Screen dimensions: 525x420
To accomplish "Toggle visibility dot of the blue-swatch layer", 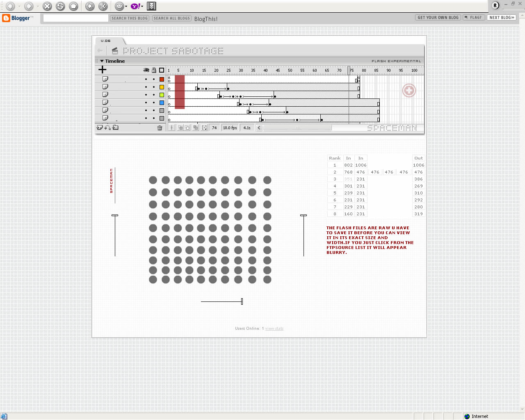I will (146, 103).
